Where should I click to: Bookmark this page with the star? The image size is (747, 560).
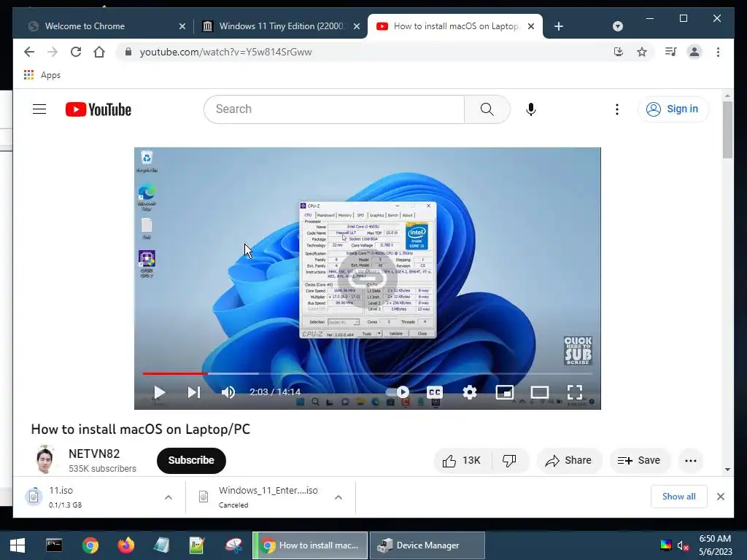[x=642, y=52]
